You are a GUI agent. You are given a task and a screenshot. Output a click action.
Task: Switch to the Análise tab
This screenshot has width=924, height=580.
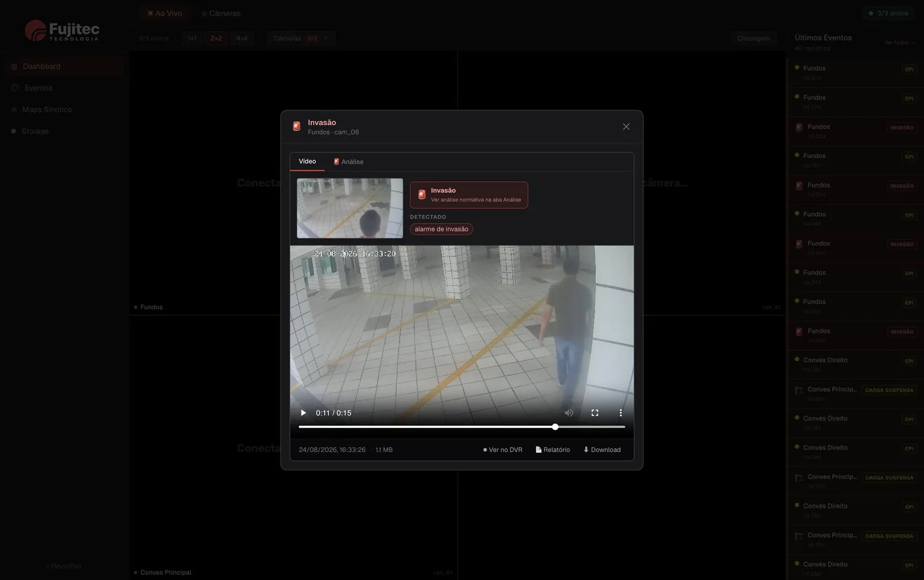348,162
